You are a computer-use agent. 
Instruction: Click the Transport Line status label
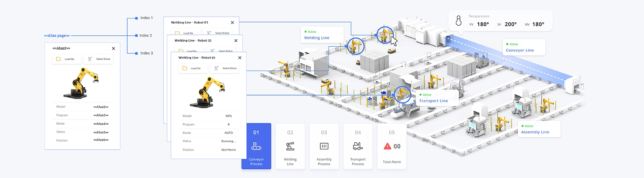click(x=433, y=101)
